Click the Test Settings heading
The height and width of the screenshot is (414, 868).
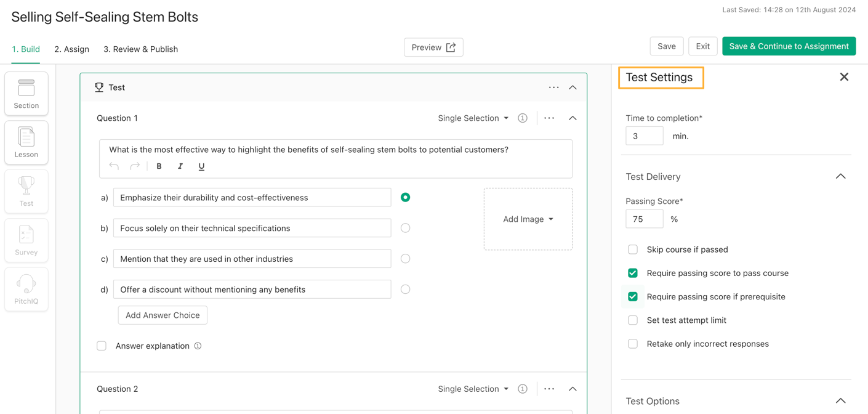[659, 78]
